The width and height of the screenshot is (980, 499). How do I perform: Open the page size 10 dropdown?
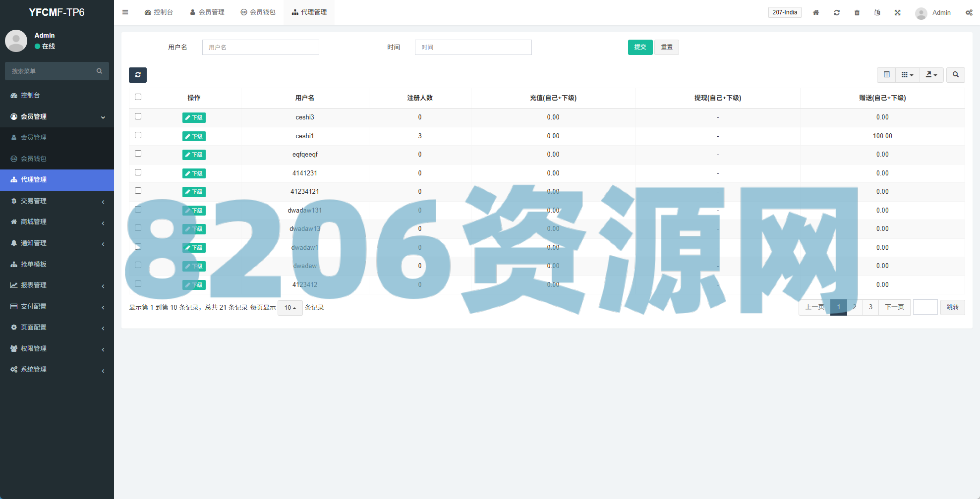(x=290, y=308)
